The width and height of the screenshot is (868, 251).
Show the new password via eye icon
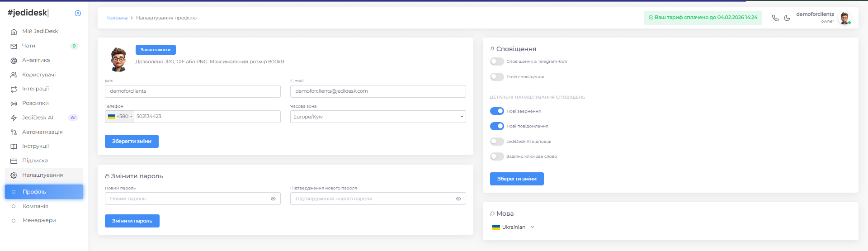273,199
